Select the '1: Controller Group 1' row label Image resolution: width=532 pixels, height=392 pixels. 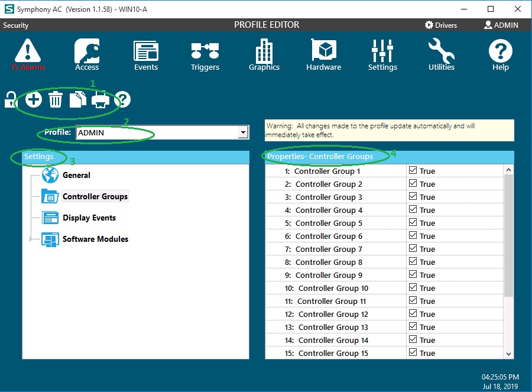(322, 171)
